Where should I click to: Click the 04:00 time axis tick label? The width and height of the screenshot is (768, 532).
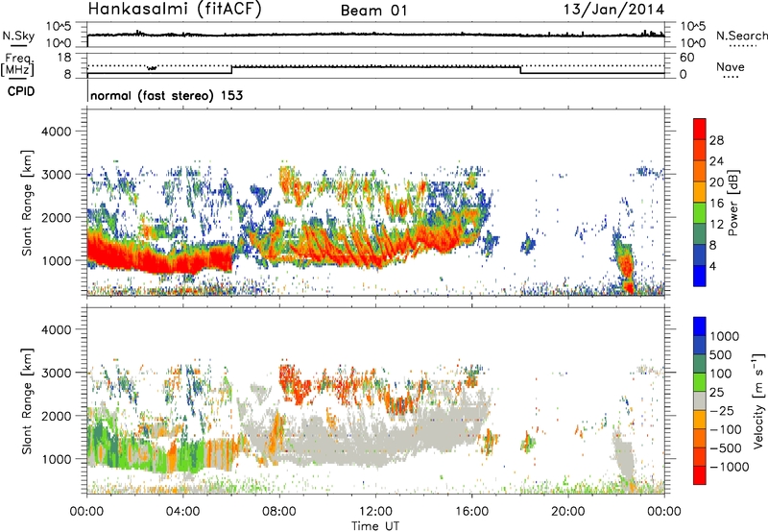pos(183,512)
